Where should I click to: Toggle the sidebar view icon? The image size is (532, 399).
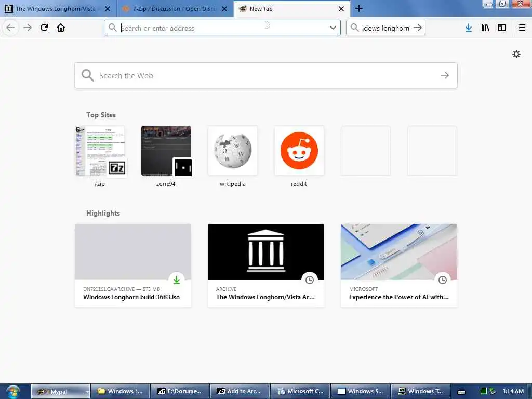[502, 28]
